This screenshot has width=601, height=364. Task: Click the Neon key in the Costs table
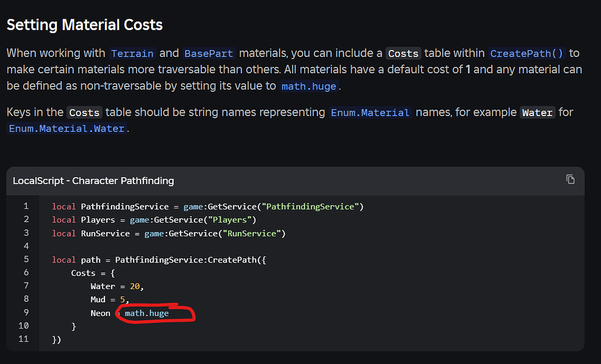point(100,313)
